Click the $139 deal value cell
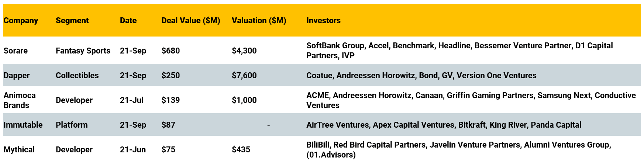The height and width of the screenshot is (166, 644). (x=171, y=100)
